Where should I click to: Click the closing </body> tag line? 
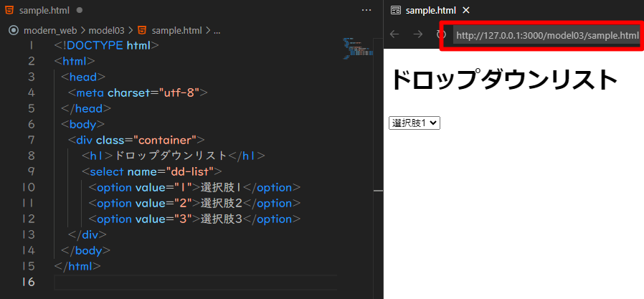(x=85, y=250)
